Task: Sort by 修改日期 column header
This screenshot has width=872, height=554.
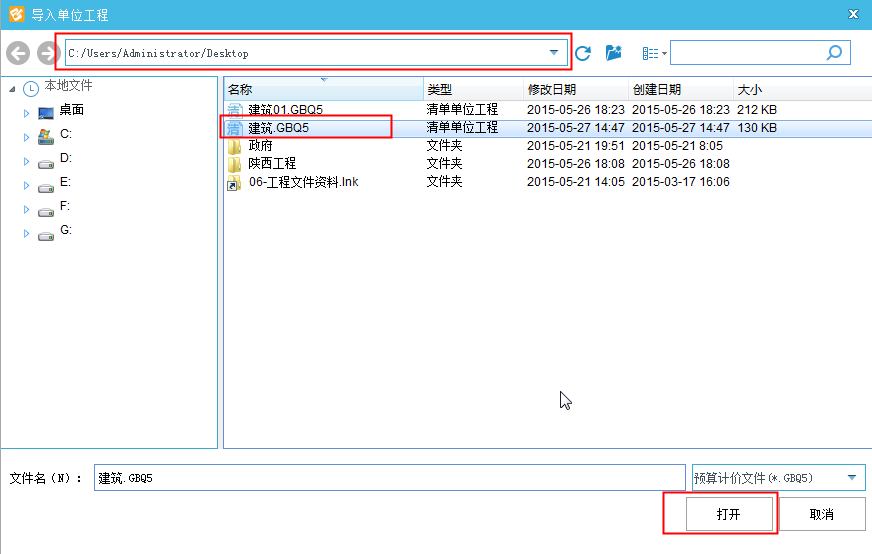Action: 576,89
